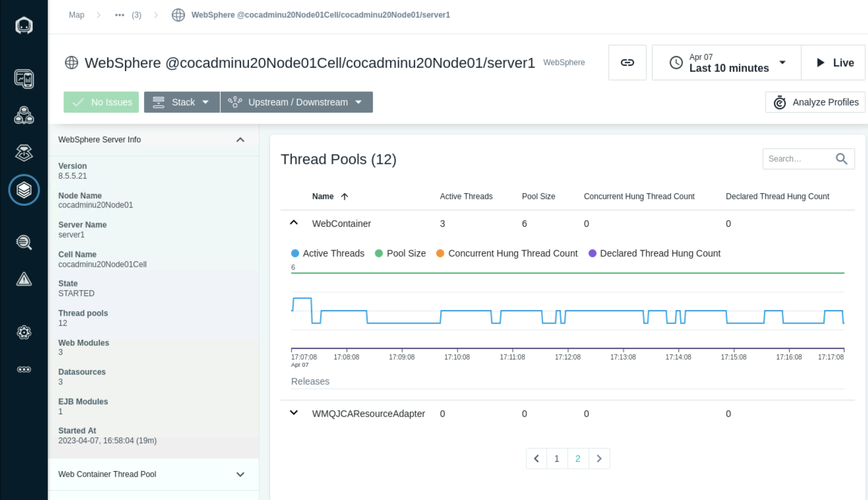Go to Map in the breadcrumb
Image resolution: width=868 pixels, height=500 pixels.
click(x=77, y=15)
